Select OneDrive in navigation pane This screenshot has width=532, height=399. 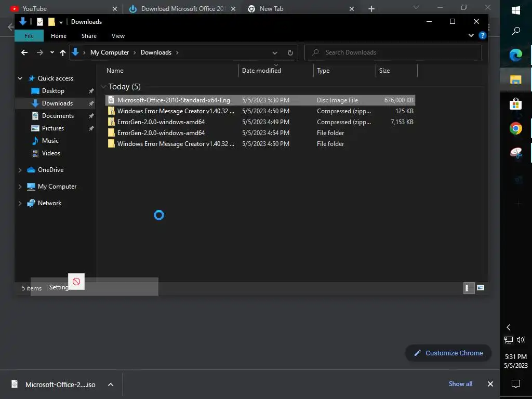pyautogui.click(x=50, y=170)
